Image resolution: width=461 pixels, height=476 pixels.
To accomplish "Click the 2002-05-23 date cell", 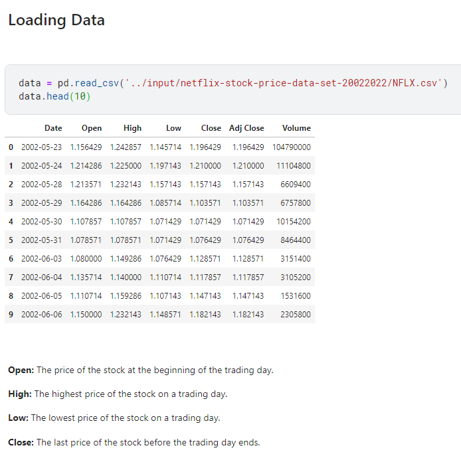I will click(42, 147).
